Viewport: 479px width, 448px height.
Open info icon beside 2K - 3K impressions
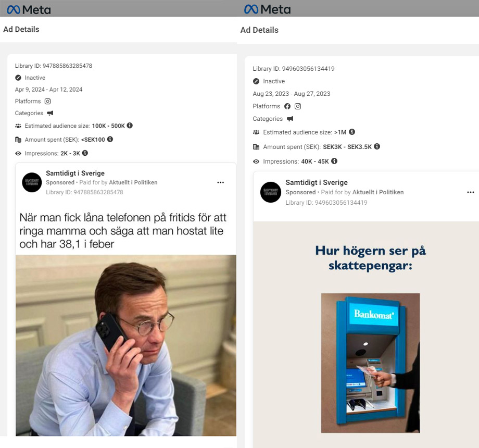click(x=85, y=153)
